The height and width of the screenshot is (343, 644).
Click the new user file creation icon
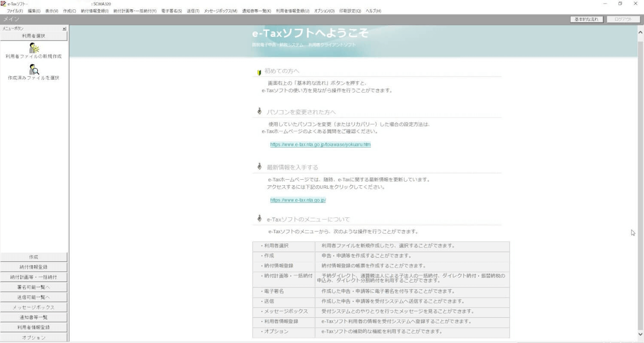pos(34,48)
